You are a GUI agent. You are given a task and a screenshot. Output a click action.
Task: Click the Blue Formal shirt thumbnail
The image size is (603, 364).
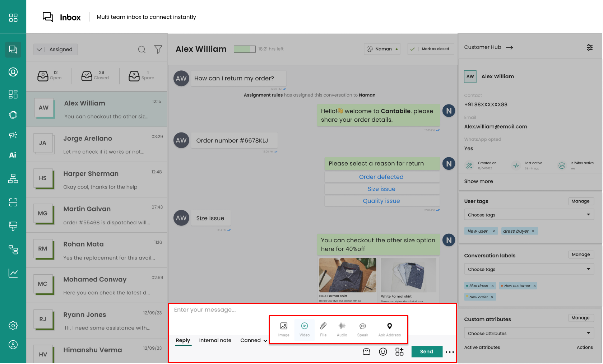(347, 275)
